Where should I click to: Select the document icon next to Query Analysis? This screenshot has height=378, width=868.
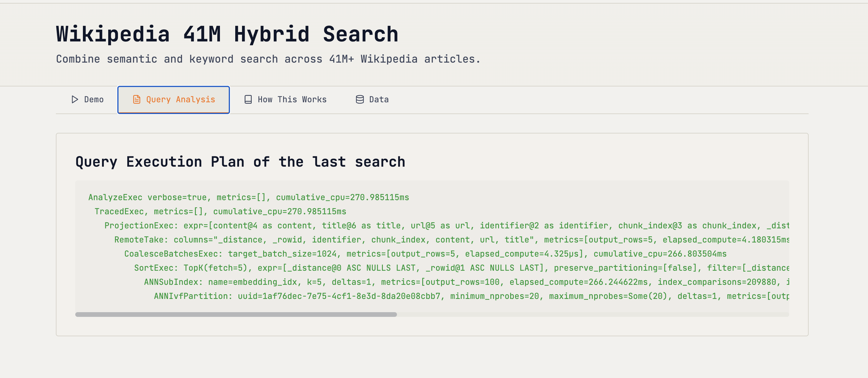[x=136, y=99]
